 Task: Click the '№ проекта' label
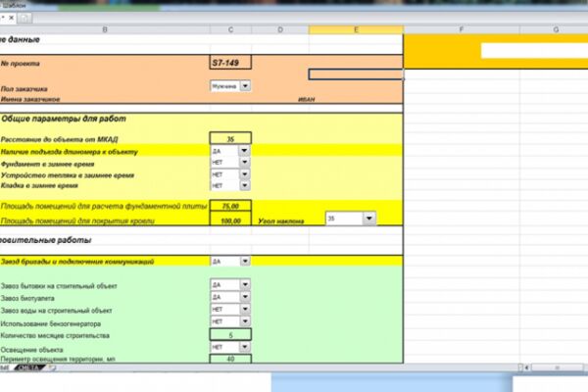pyautogui.click(x=21, y=64)
